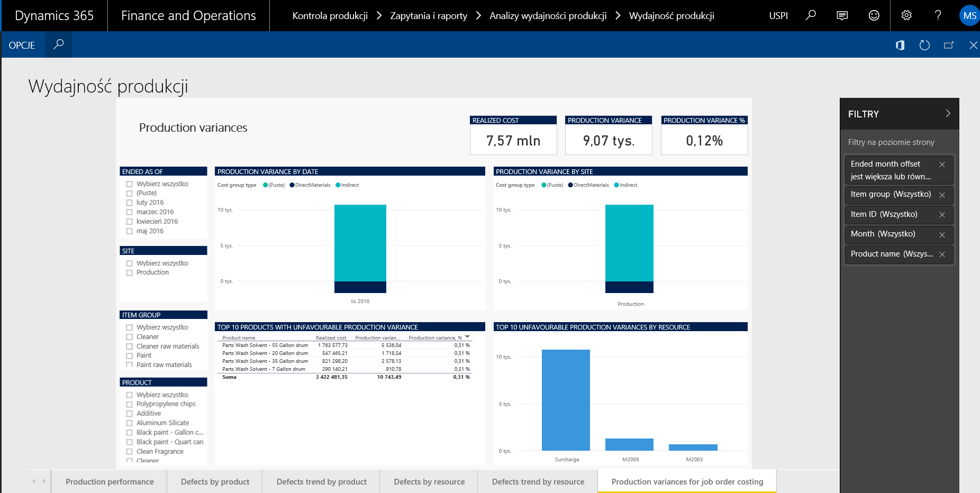This screenshot has height=493, width=980.
Task: Select row Parts Wash Solvent - 55 Gallon drum
Action: point(346,345)
